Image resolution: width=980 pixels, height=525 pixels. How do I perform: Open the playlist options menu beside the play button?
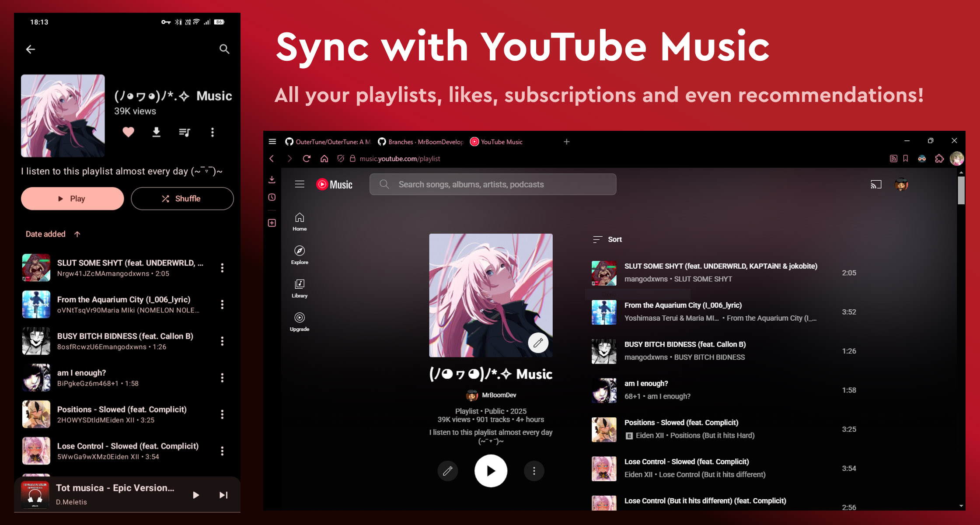point(534,471)
